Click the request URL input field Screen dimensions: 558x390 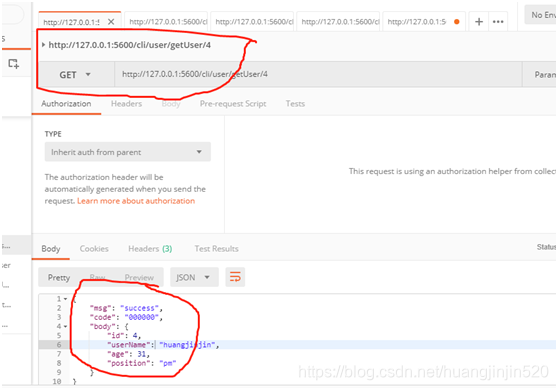coord(318,74)
